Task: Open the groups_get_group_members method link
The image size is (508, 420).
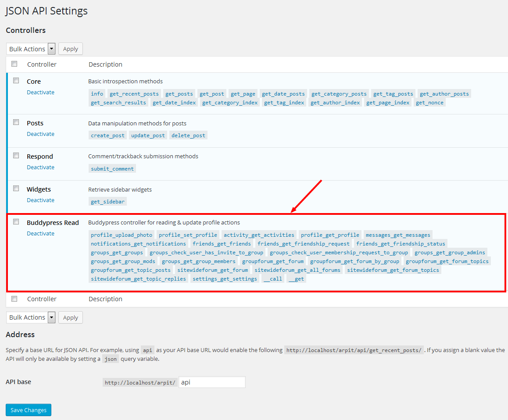Action: 199,261
